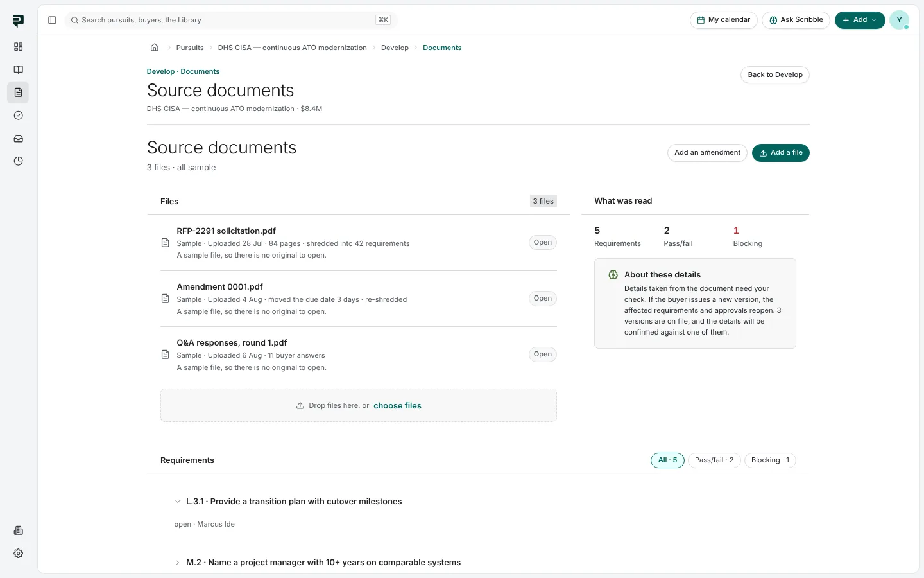Click the choose files link

(398, 406)
